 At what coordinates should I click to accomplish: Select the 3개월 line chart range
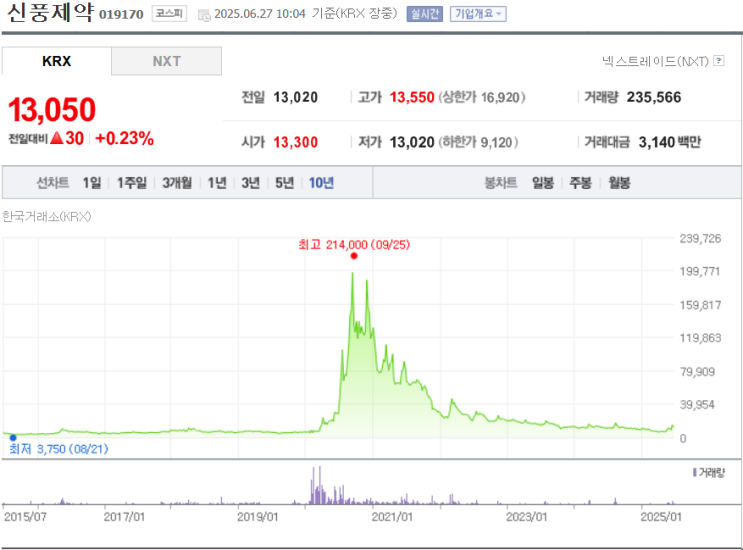click(x=177, y=182)
